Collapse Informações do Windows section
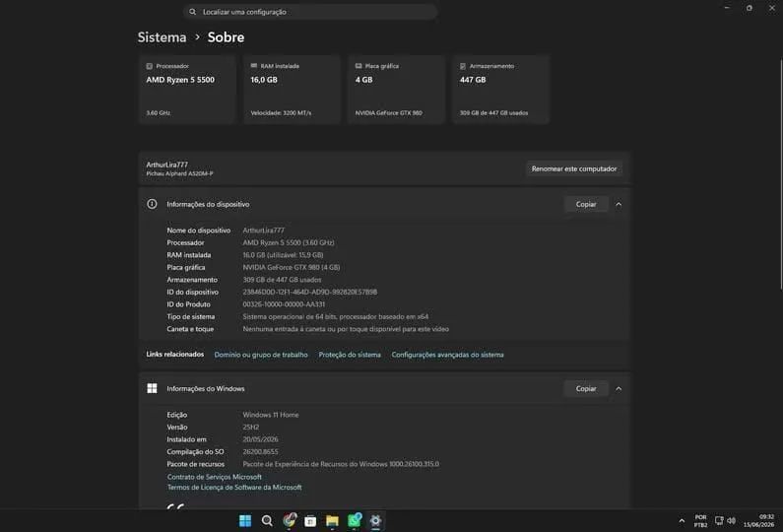This screenshot has height=532, width=783. [619, 388]
